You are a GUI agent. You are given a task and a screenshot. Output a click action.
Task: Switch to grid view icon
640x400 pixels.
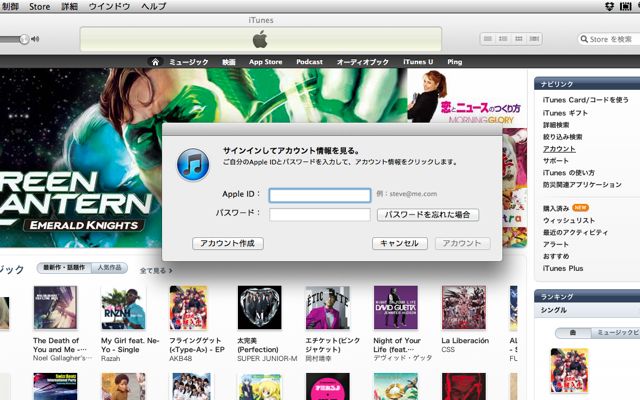click(x=518, y=39)
